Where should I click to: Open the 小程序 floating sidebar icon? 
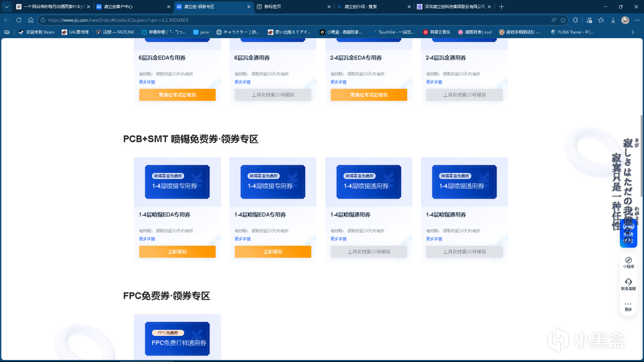click(x=628, y=262)
